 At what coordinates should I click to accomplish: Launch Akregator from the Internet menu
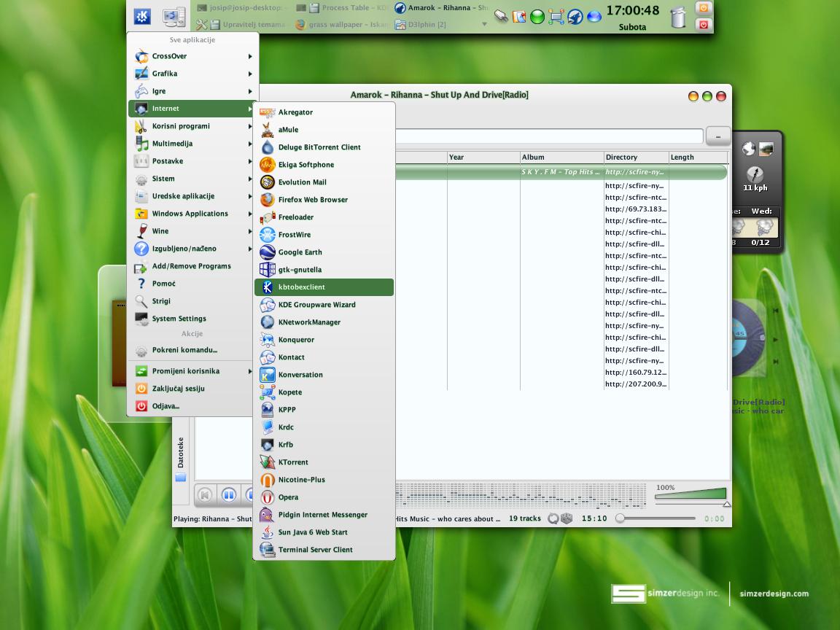coord(324,112)
